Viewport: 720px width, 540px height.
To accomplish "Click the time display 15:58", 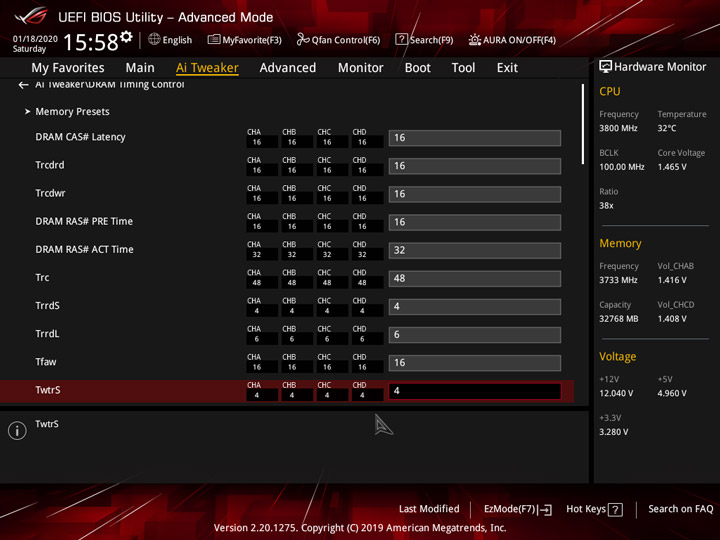I will (x=90, y=42).
